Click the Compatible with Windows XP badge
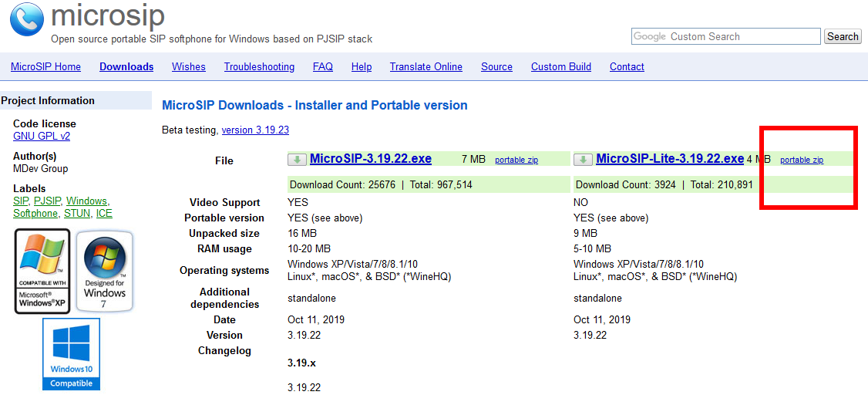Viewport: 868px width, 395px height. click(x=42, y=272)
